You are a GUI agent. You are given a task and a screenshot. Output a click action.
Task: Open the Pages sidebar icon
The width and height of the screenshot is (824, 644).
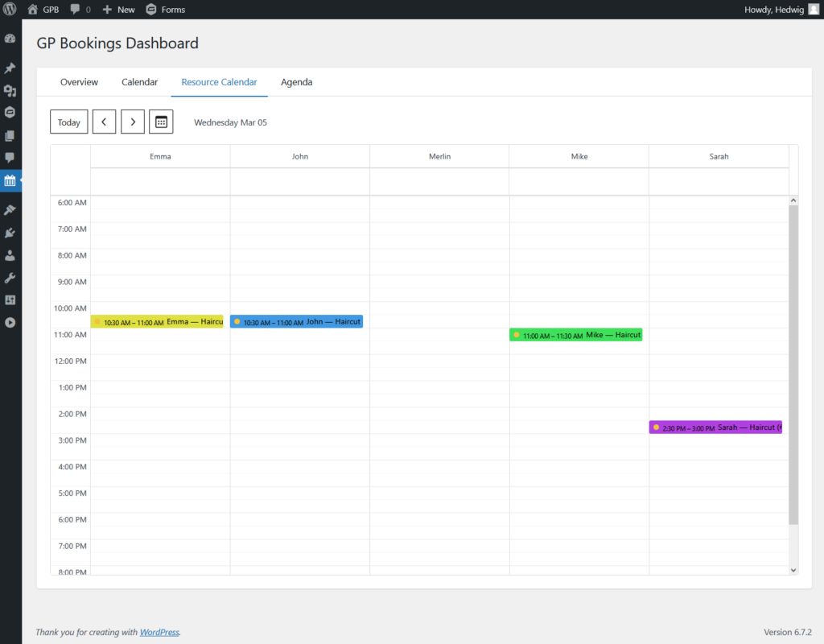pos(10,135)
